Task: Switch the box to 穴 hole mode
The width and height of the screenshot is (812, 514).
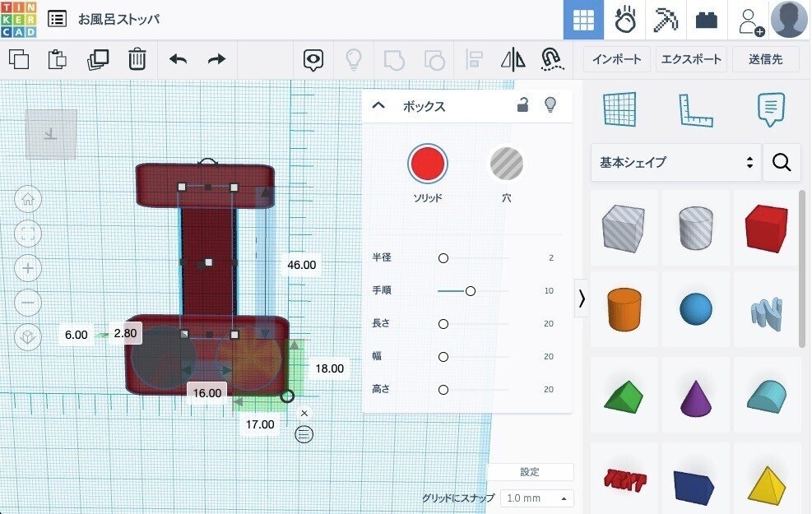Action: pos(507,163)
